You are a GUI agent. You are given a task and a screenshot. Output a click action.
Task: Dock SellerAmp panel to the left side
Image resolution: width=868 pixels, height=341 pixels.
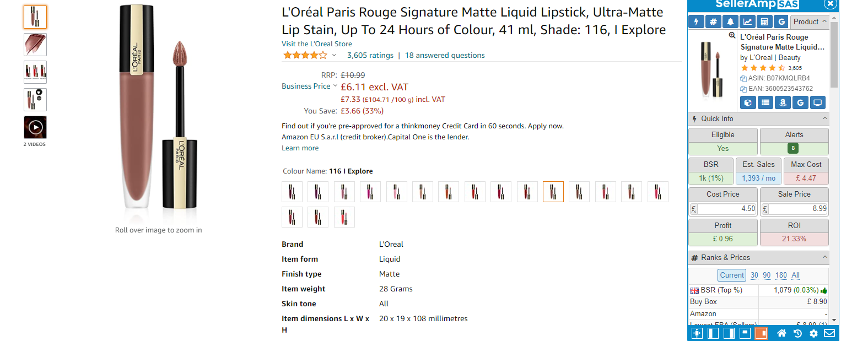[x=713, y=333]
